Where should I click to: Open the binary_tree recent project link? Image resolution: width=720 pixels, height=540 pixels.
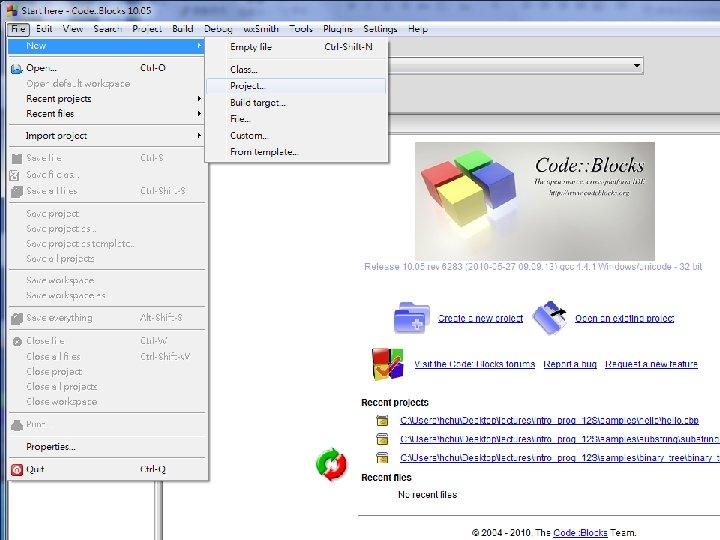click(x=560, y=457)
